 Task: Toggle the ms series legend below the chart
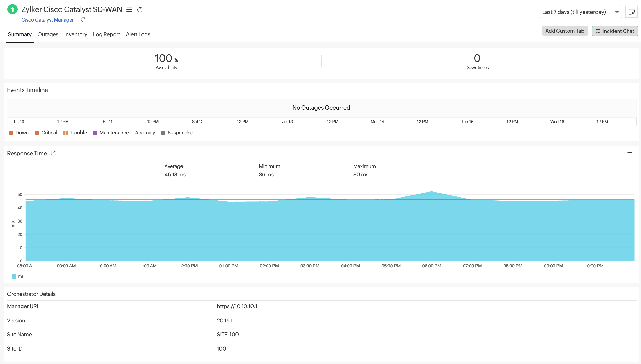(17, 276)
